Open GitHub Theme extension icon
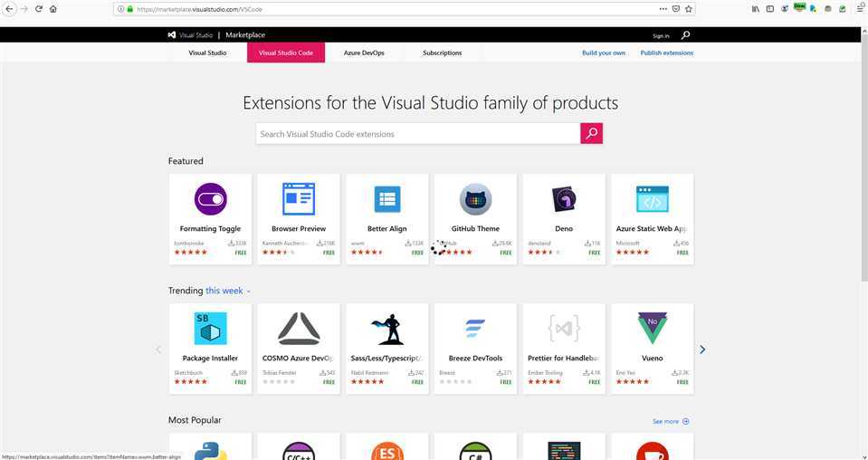The image size is (868, 460). tap(475, 198)
